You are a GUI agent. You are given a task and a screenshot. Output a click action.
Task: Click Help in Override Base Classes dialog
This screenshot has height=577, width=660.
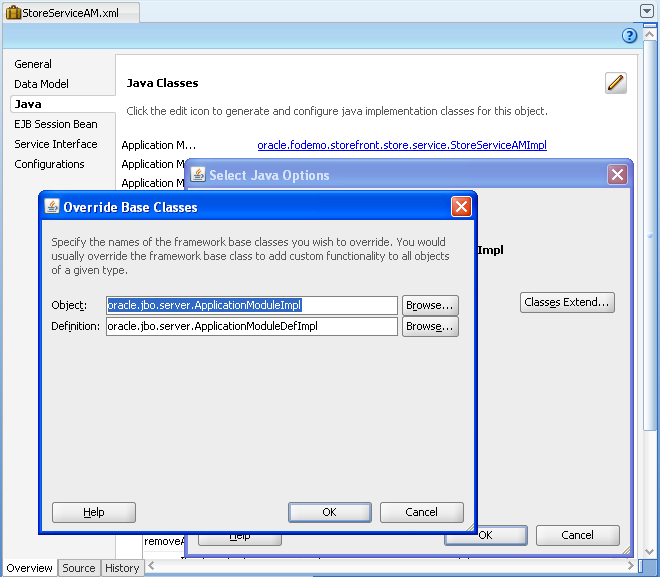93,512
